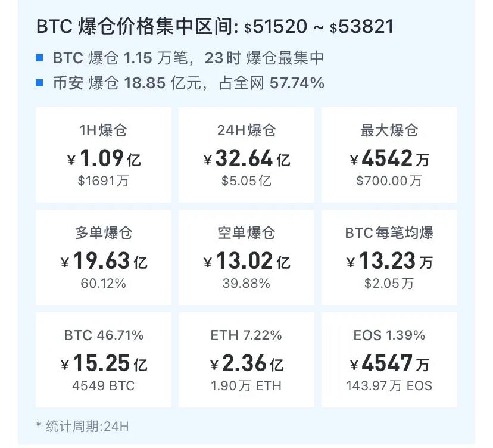
Task: Select the ETH 7.22% card
Action: (246, 360)
